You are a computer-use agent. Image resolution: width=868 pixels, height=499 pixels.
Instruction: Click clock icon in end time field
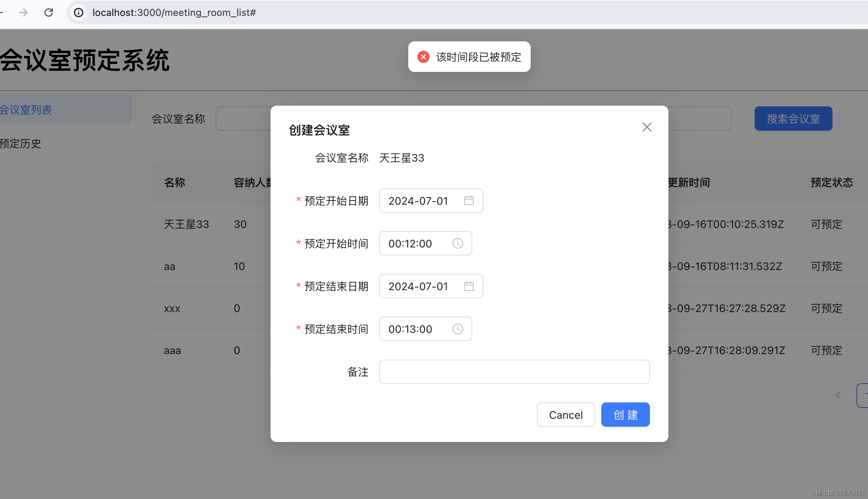pyautogui.click(x=457, y=329)
